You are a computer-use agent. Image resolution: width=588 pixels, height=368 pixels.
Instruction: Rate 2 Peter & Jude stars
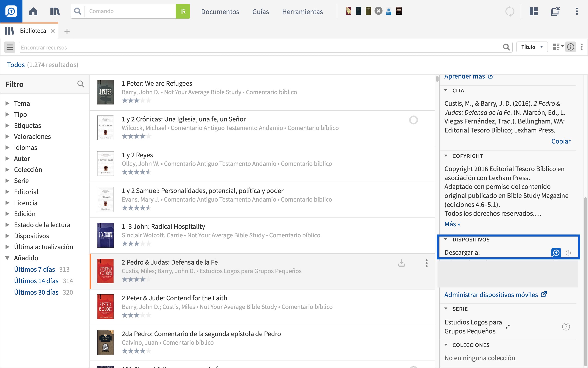tap(137, 315)
